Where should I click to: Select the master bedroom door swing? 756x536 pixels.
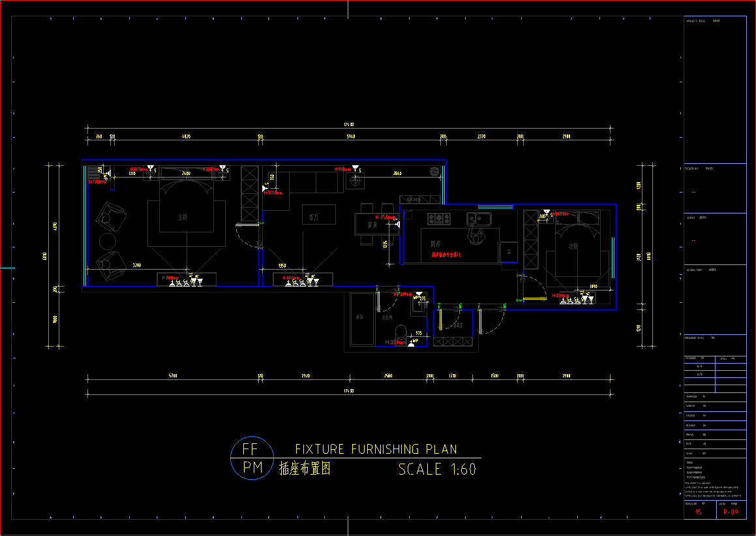(247, 235)
